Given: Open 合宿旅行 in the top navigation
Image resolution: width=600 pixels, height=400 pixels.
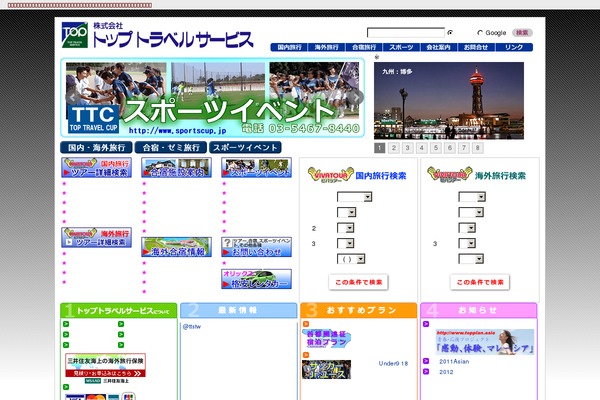Looking at the screenshot, I should pos(364,47).
